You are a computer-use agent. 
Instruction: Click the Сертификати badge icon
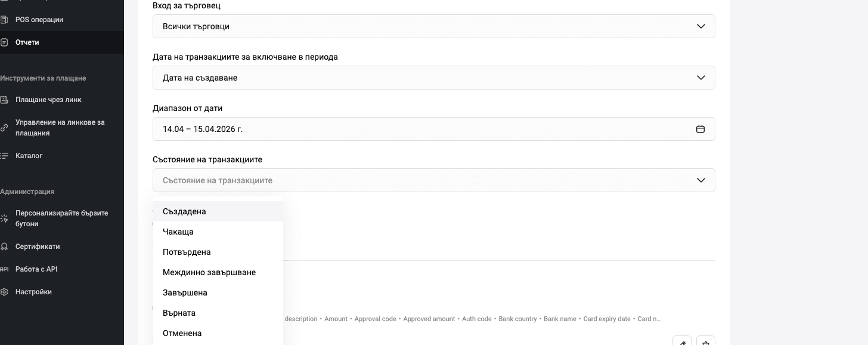click(4, 247)
